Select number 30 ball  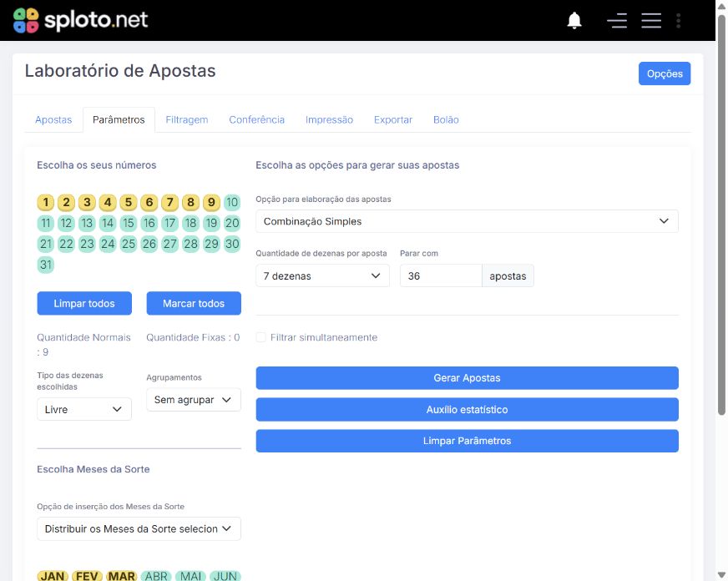click(232, 244)
